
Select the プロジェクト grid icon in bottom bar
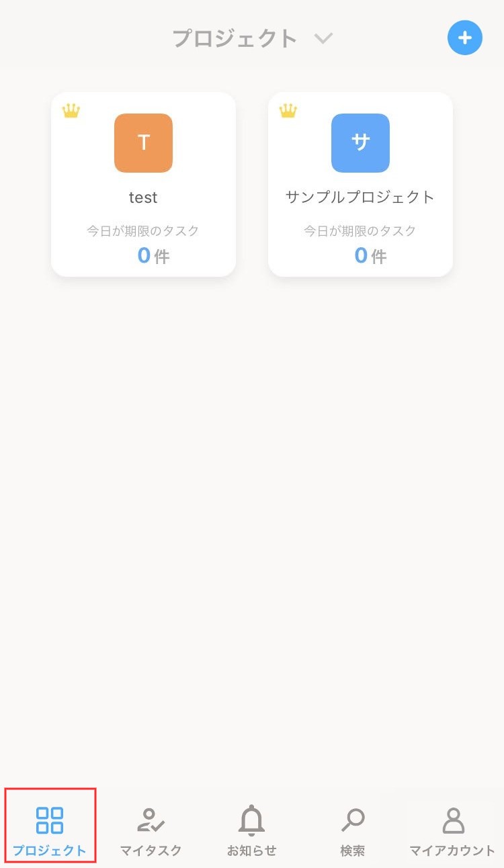tap(50, 820)
